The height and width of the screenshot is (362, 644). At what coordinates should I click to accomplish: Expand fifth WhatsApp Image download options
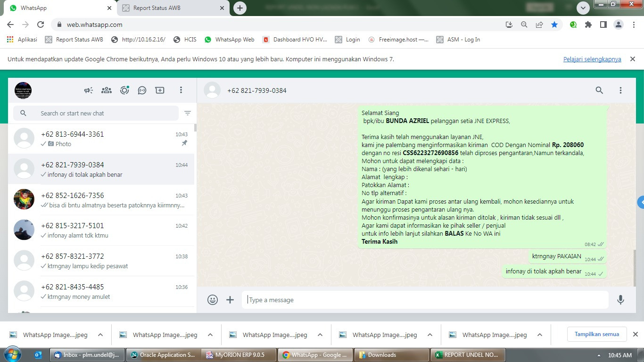pyautogui.click(x=540, y=335)
